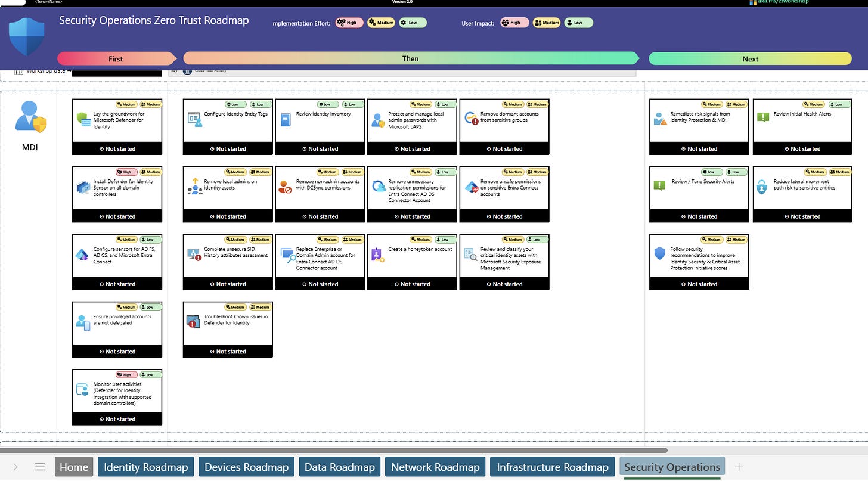Click the Lay the groundwork card icon
This screenshot has height=481, width=868.
pyautogui.click(x=83, y=119)
